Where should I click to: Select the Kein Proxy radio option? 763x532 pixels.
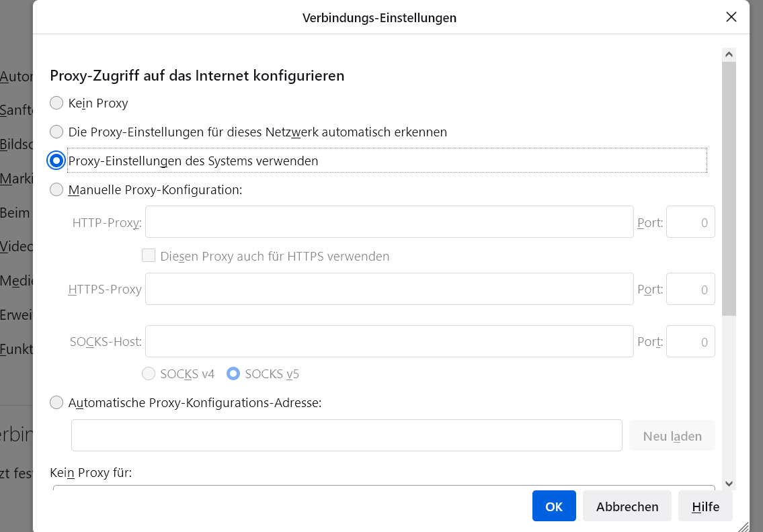pyautogui.click(x=57, y=103)
